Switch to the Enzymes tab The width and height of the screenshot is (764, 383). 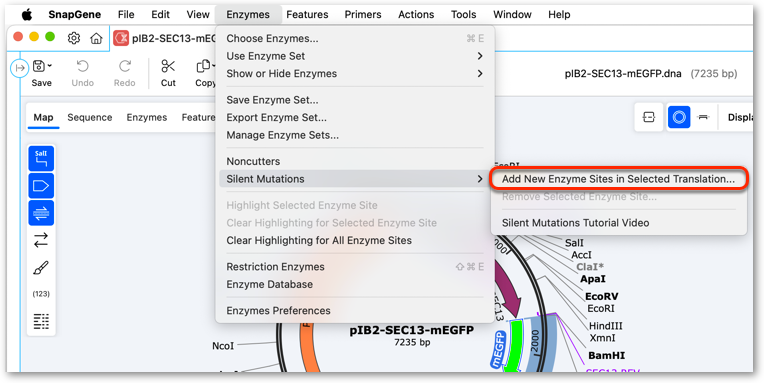tap(147, 117)
